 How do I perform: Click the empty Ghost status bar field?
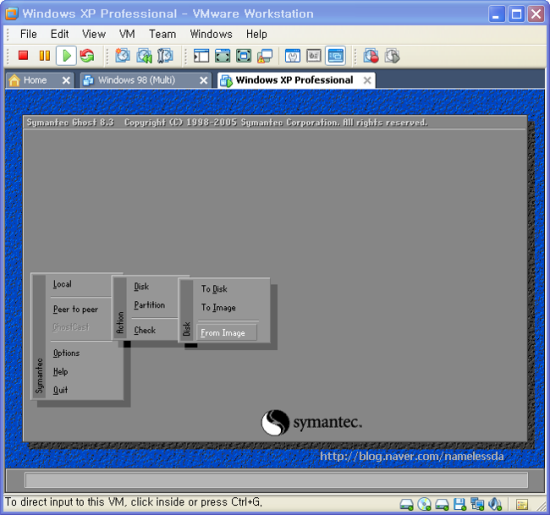(x=276, y=480)
